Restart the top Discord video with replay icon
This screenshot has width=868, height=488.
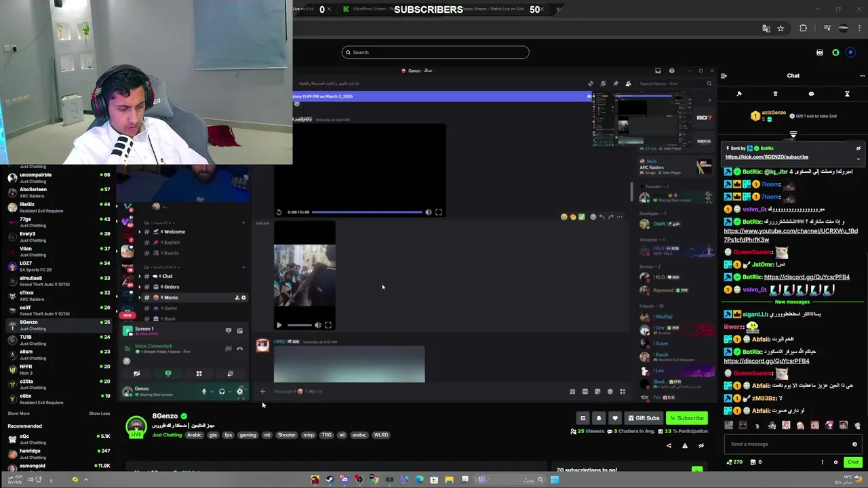pyautogui.click(x=279, y=212)
